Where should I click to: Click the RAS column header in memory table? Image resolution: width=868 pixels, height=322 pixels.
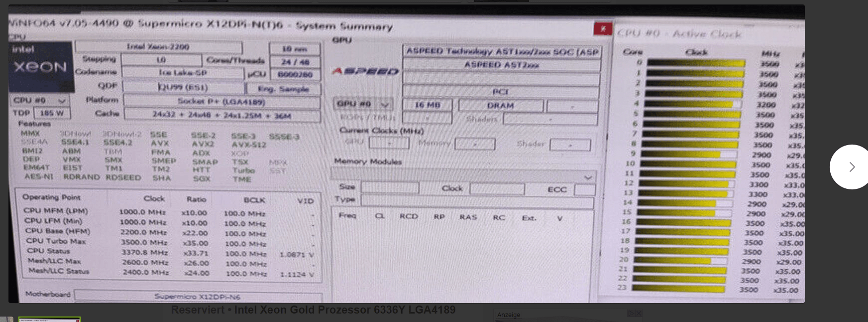point(468,217)
